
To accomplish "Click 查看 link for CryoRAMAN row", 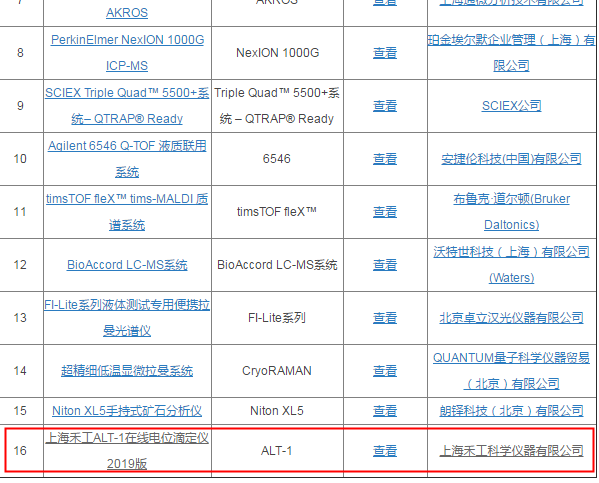I will tap(385, 371).
